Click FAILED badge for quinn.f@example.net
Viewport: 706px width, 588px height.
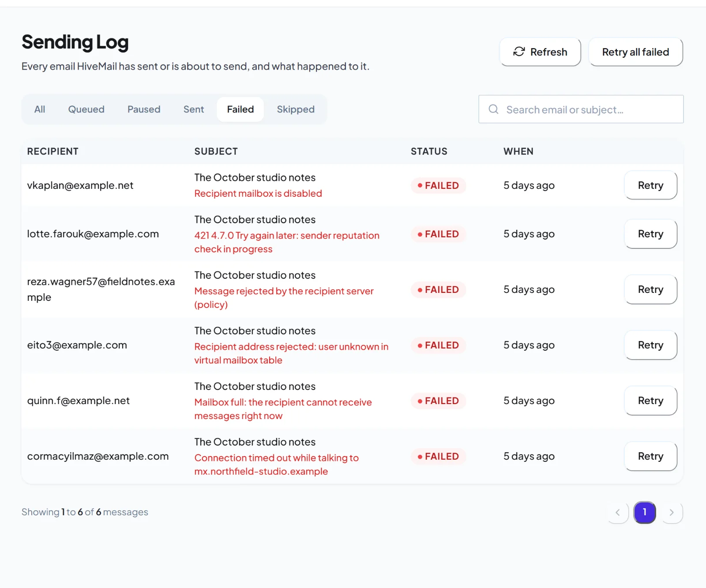point(438,401)
